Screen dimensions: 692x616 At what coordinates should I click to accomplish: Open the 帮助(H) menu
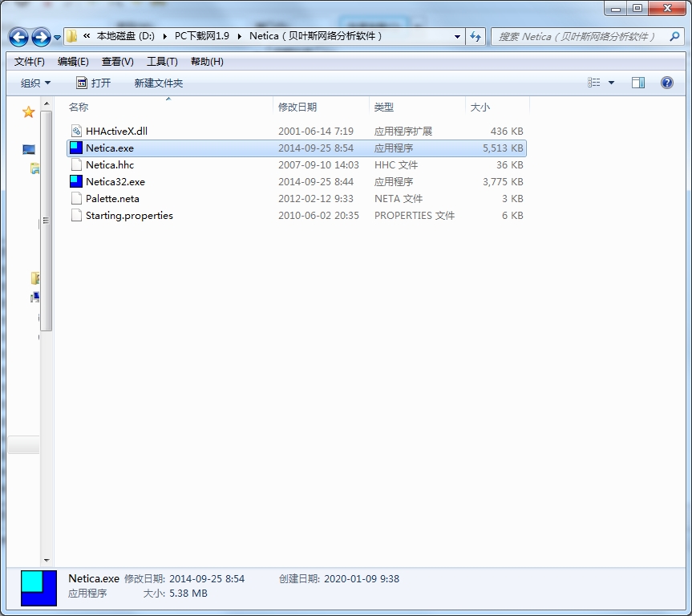[x=207, y=62]
